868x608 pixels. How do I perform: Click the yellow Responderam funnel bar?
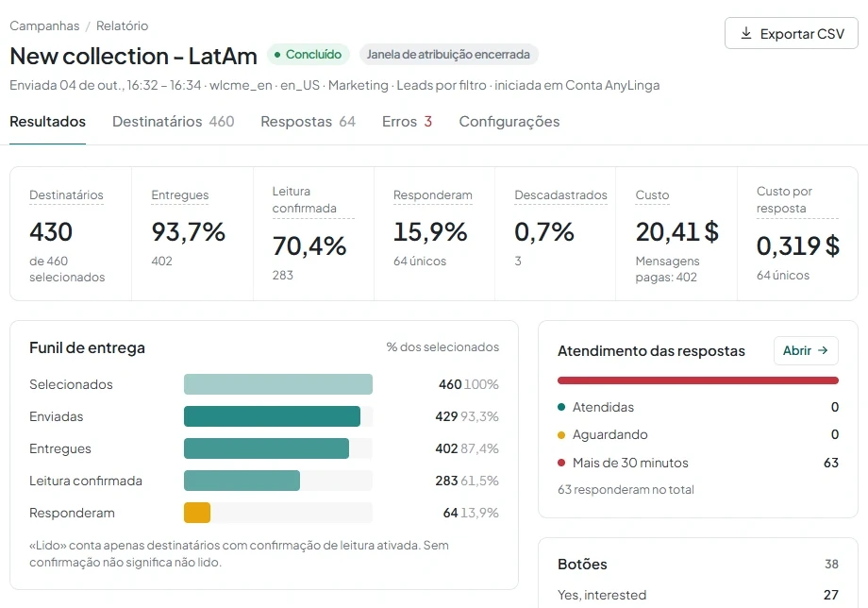(197, 513)
